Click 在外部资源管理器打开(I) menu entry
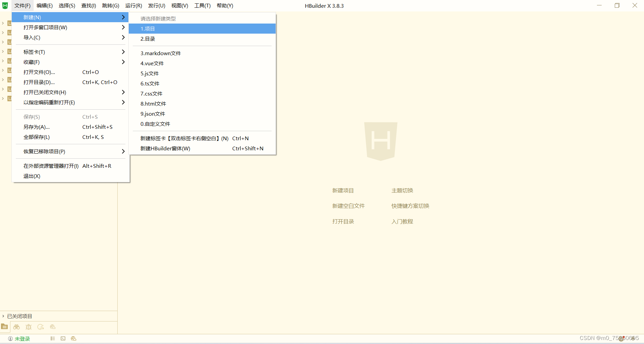 coord(70,166)
